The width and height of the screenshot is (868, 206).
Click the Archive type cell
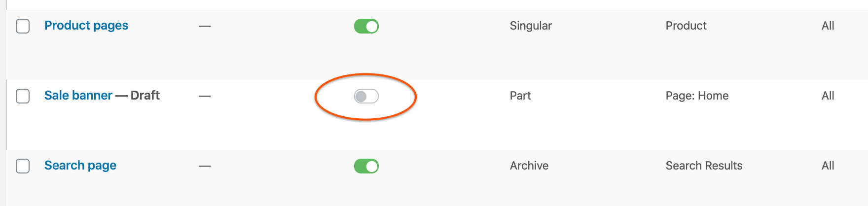(529, 166)
